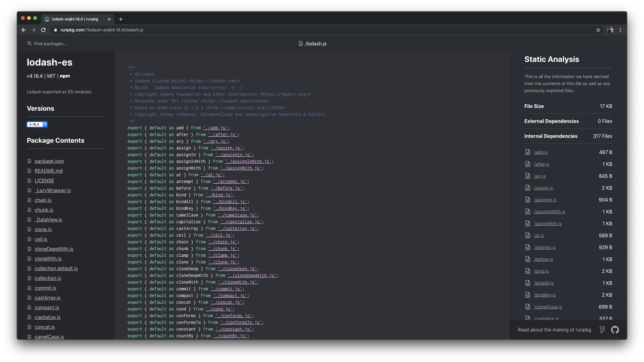Open a new tab with the plus button
This screenshot has width=644, height=362.
pyautogui.click(x=121, y=19)
